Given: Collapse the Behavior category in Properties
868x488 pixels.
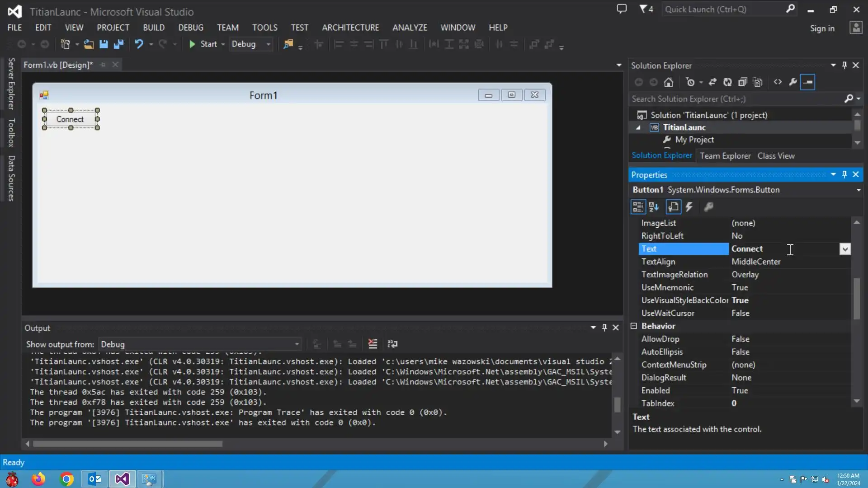Looking at the screenshot, I should coord(634,326).
